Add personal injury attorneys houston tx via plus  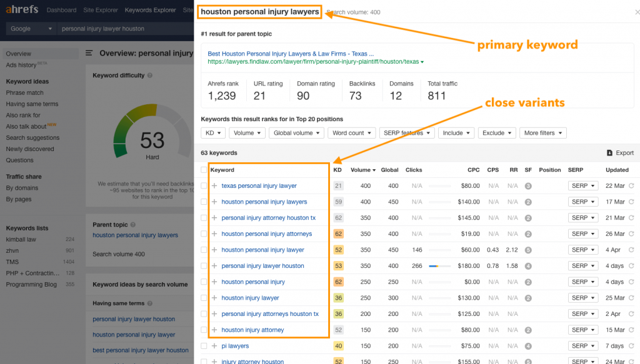tap(214, 314)
